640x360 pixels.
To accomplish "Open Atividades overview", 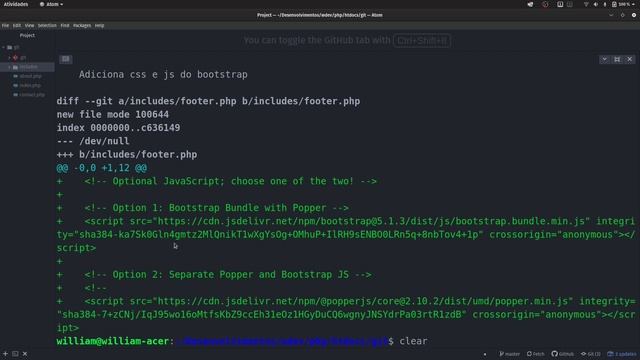I will [x=16, y=4].
